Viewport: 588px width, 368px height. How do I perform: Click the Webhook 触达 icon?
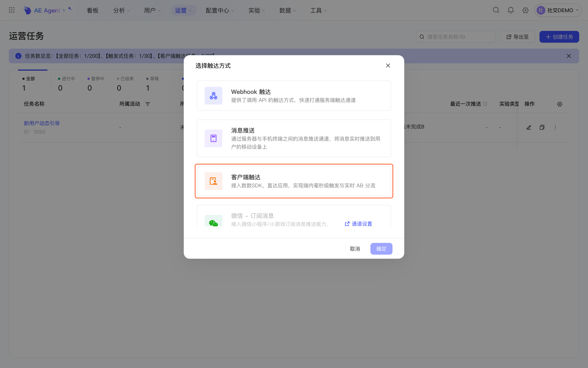(213, 96)
